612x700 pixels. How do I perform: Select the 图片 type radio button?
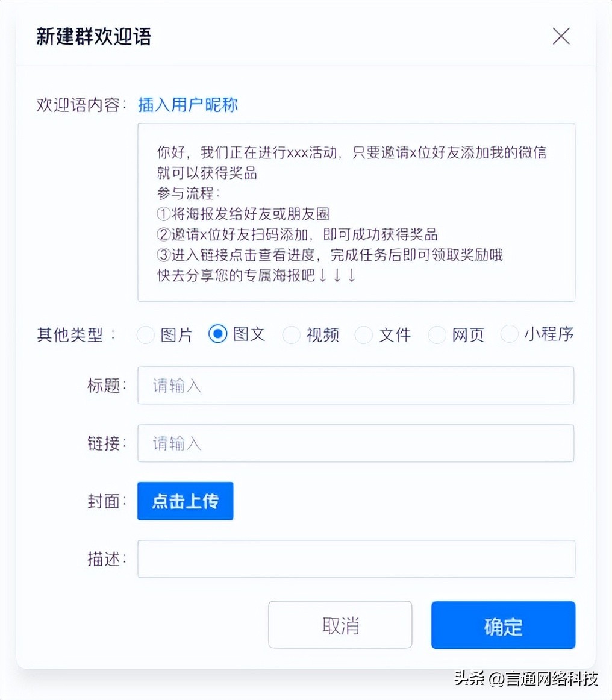145,334
